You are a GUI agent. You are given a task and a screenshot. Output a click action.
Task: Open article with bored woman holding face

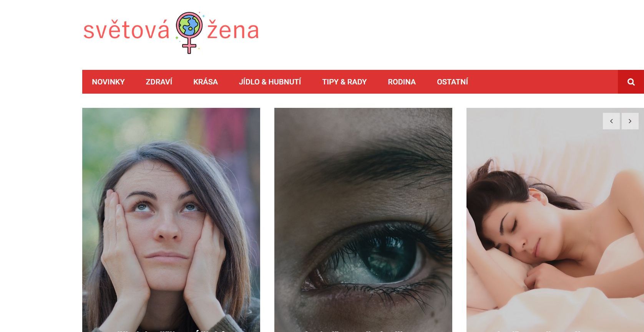[x=171, y=220]
